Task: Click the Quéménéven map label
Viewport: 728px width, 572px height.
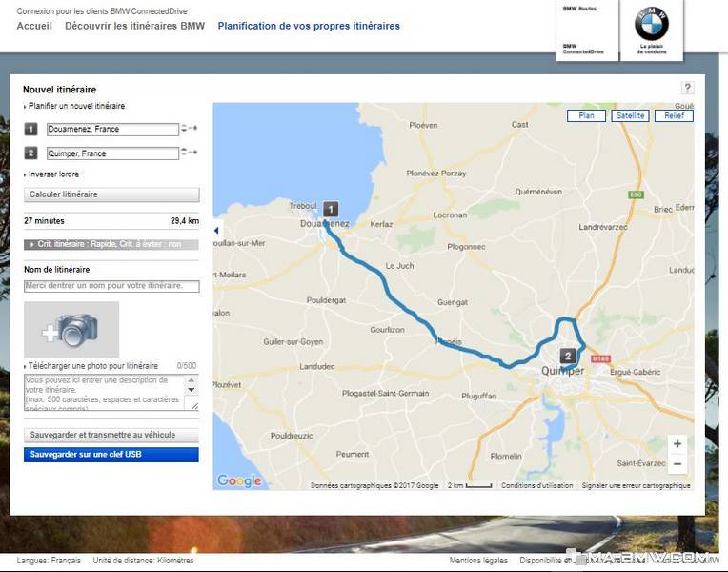Action: [538, 192]
